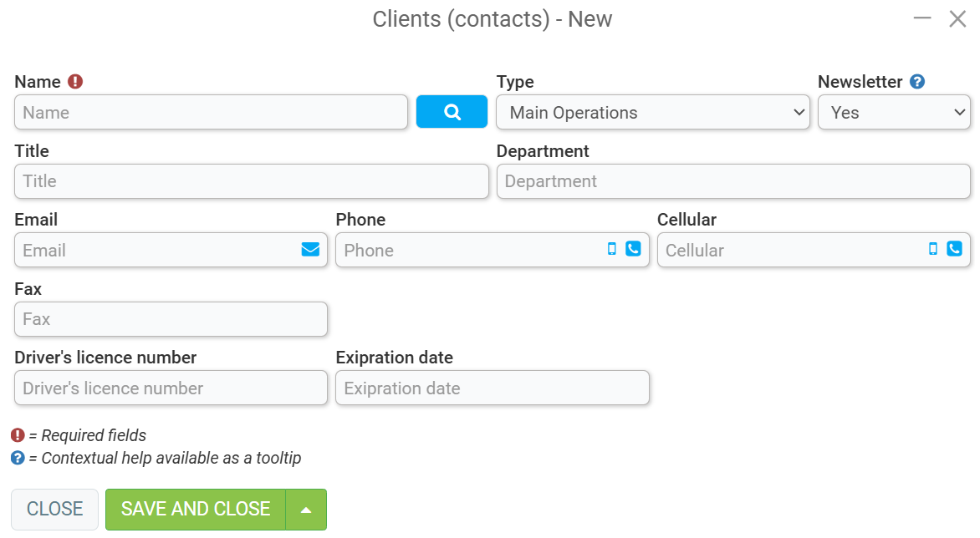The height and width of the screenshot is (538, 980).
Task: Open the Type dropdown showing Main Operations
Action: pos(652,112)
